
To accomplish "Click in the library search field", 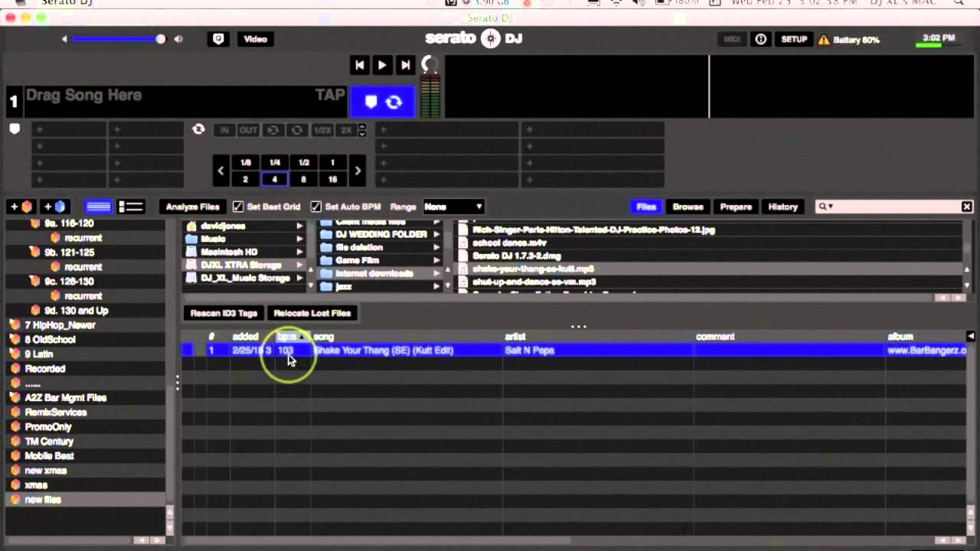I will [x=894, y=207].
